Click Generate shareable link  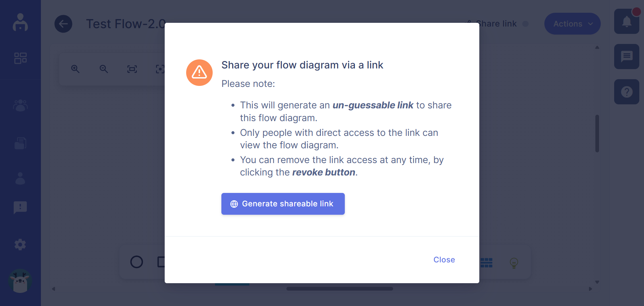(x=283, y=204)
